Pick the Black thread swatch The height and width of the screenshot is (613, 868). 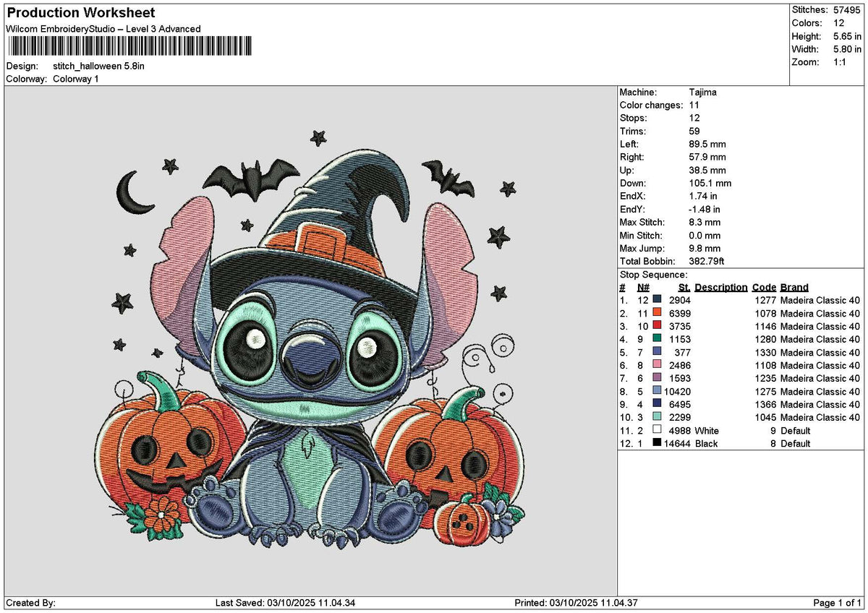pos(657,442)
